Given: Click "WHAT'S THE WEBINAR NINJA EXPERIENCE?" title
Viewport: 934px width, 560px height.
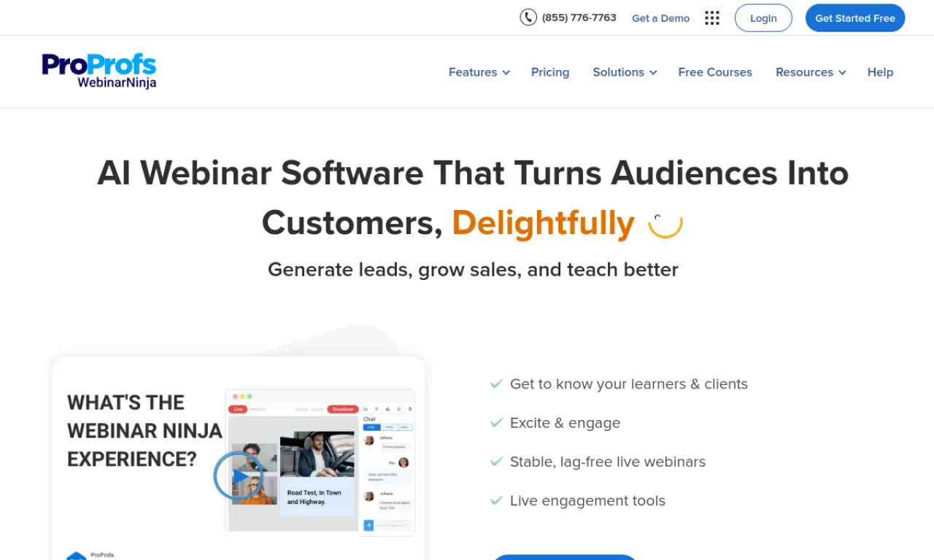Looking at the screenshot, I should click(x=144, y=430).
